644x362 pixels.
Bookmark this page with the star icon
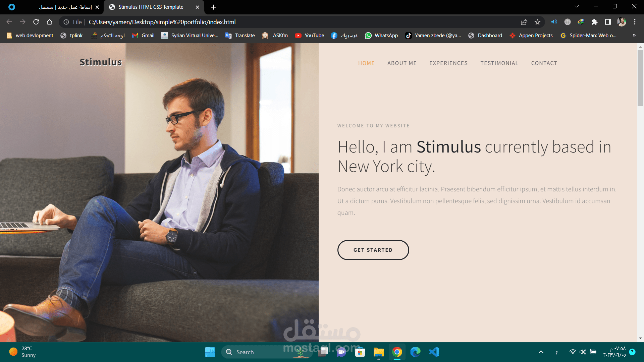(x=537, y=22)
